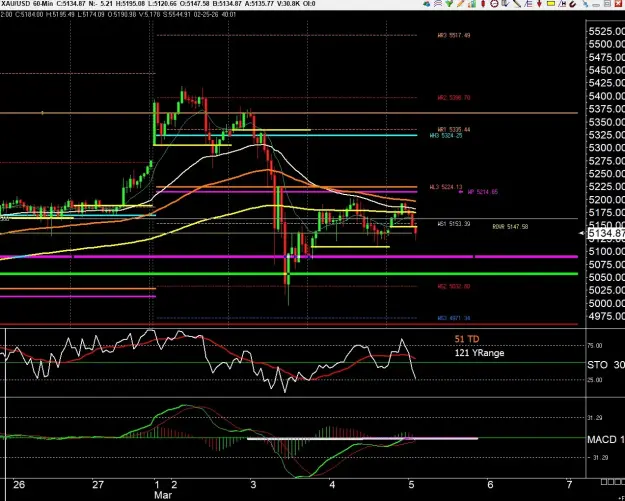Click the WL3 5224.13 level label

[x=446, y=187]
